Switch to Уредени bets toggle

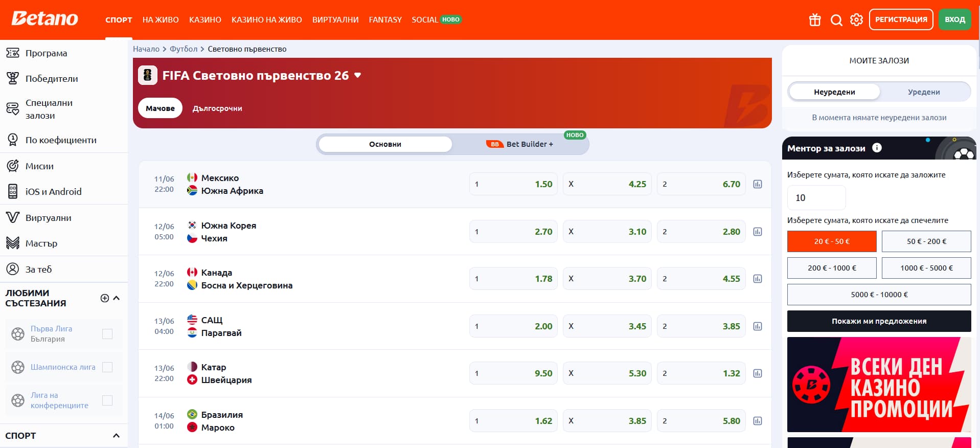point(924,92)
